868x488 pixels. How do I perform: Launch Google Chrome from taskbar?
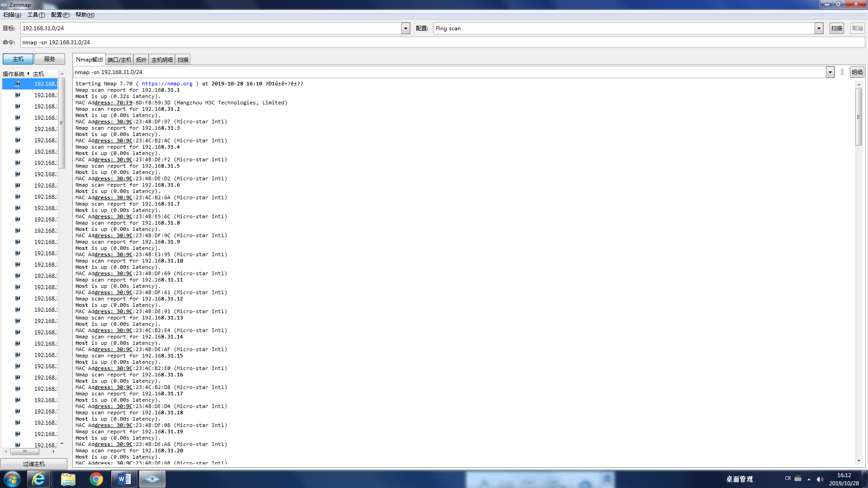[96, 479]
